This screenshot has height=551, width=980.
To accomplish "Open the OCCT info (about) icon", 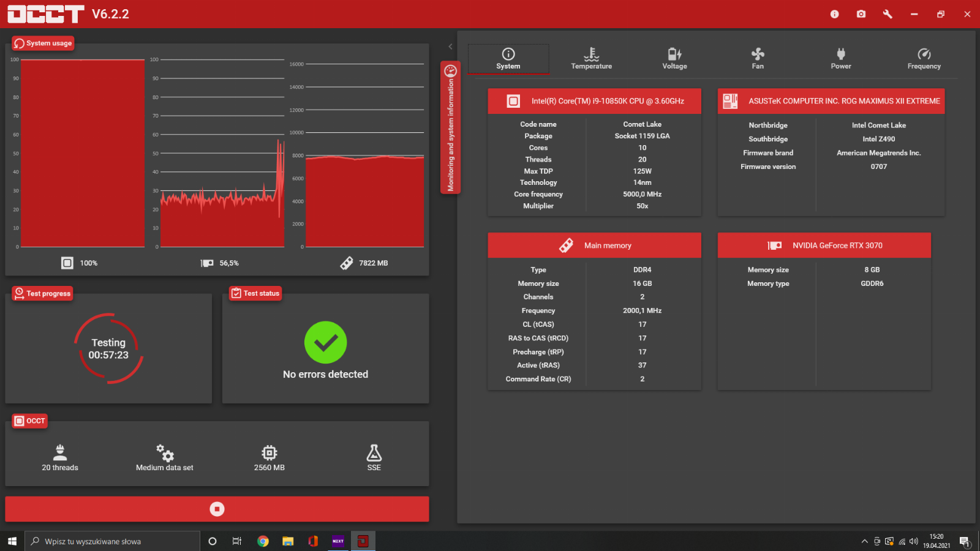I will click(x=834, y=14).
